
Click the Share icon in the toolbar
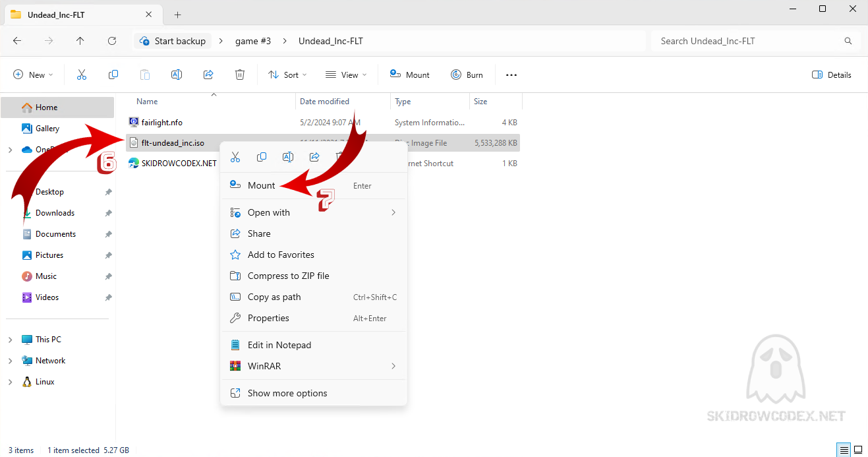coord(208,75)
